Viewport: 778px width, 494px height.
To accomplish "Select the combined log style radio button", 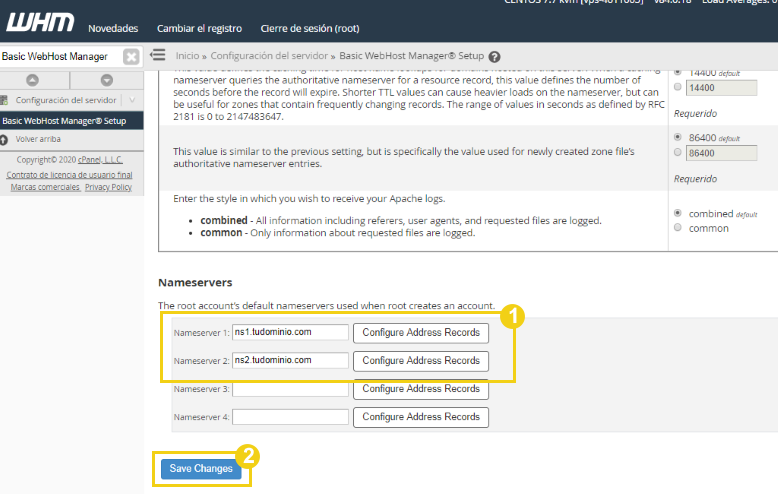I will (678, 213).
